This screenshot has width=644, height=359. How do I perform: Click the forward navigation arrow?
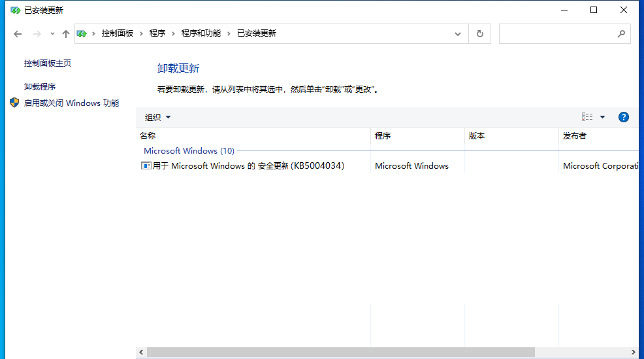point(37,34)
